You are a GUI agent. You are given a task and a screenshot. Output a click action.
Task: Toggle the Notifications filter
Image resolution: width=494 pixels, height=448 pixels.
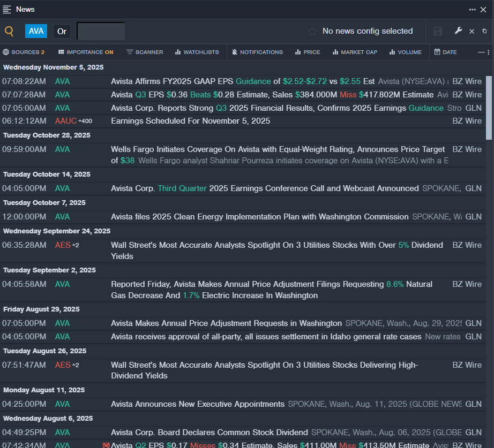point(257,52)
